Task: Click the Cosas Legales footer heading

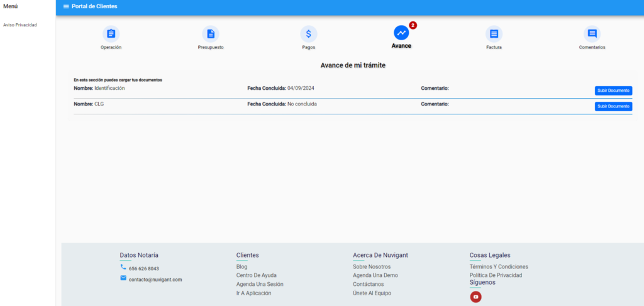Action: click(x=490, y=255)
